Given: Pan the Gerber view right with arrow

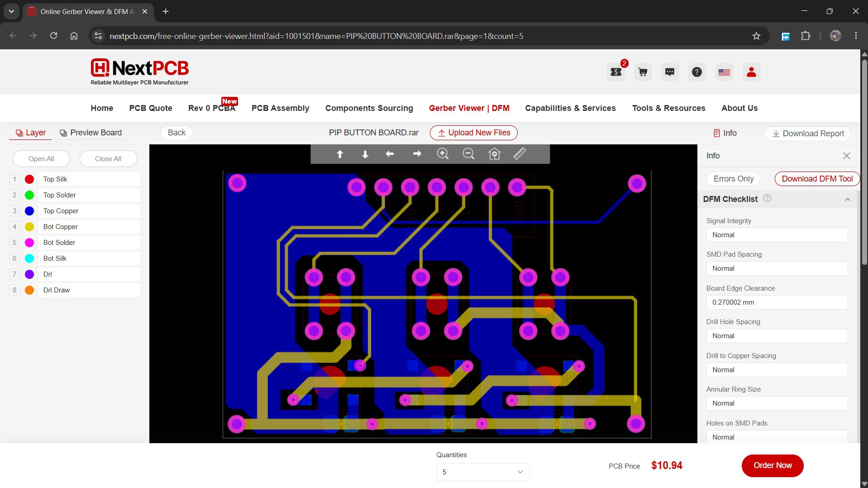Looking at the screenshot, I should (417, 154).
